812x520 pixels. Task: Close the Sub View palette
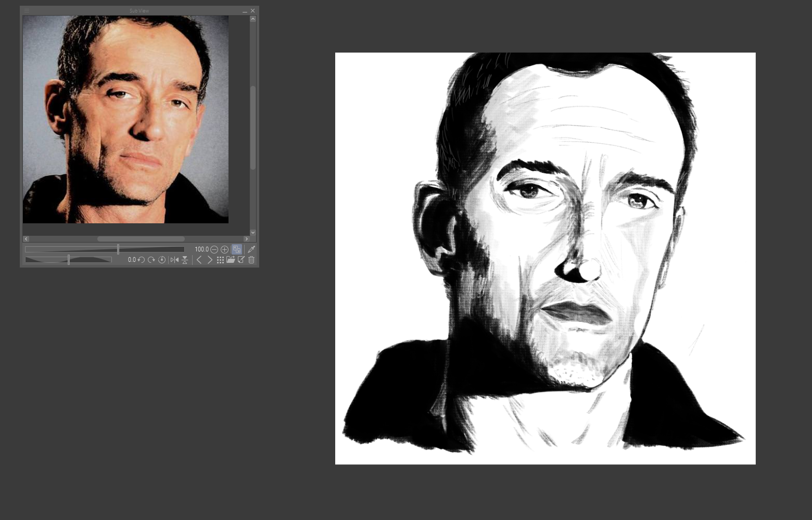pyautogui.click(x=253, y=10)
